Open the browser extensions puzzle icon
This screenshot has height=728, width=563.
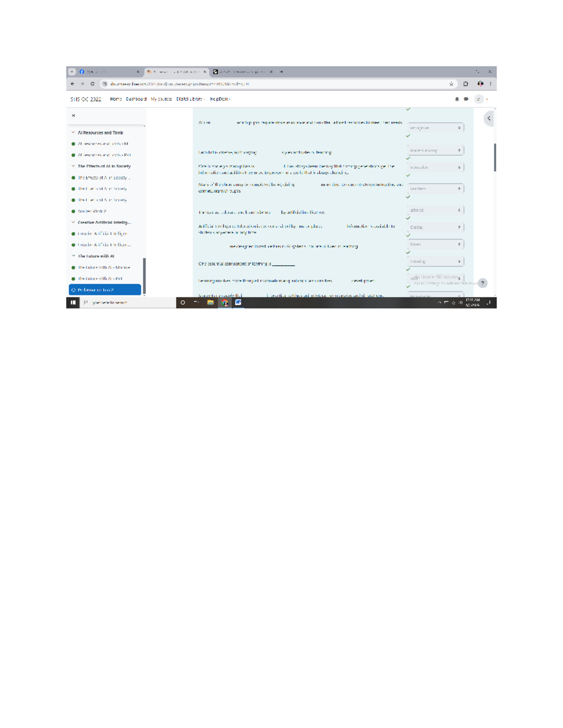(x=465, y=84)
